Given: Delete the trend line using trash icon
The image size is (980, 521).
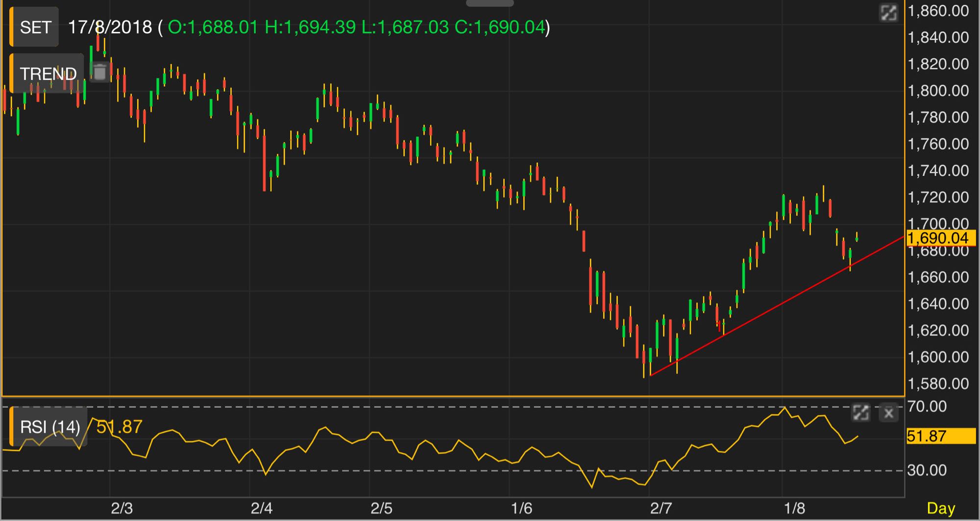Looking at the screenshot, I should [x=100, y=72].
